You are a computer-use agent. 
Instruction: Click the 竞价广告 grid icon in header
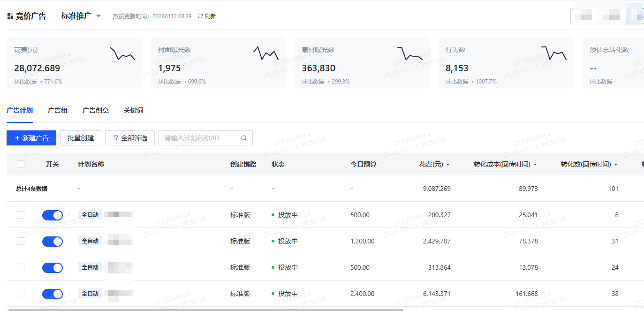point(10,16)
